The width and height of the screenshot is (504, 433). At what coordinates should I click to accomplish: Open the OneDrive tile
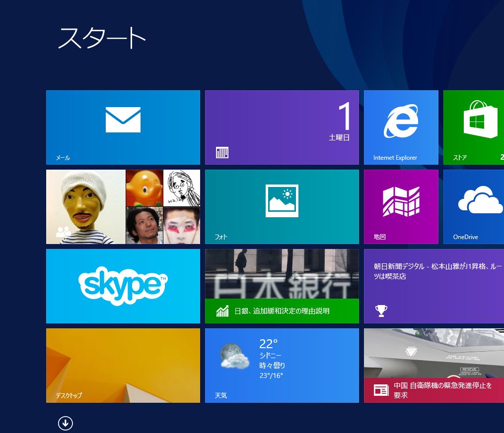click(x=474, y=207)
